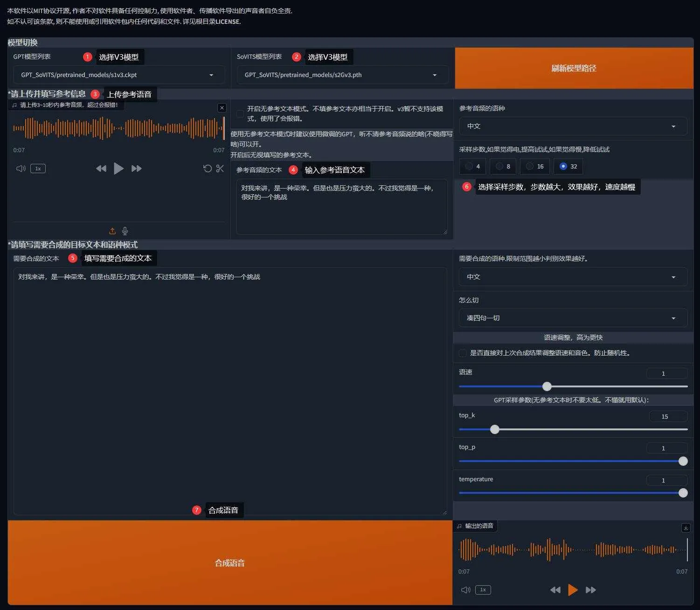Viewport: 700px width, 610px height.
Task: Undo edits with reference audio reset icon
Action: (x=208, y=168)
